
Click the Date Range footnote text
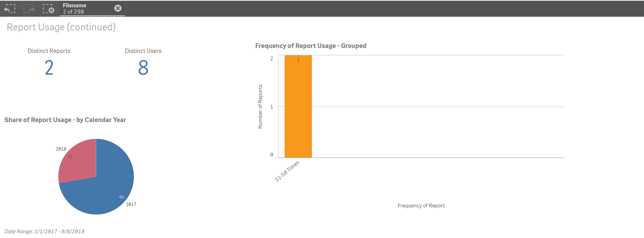(x=45, y=231)
